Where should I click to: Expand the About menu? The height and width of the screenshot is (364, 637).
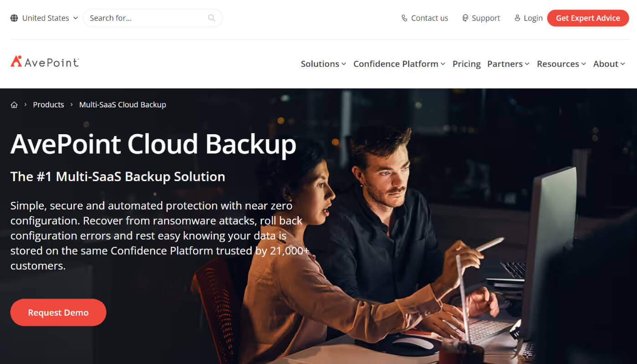(x=609, y=64)
